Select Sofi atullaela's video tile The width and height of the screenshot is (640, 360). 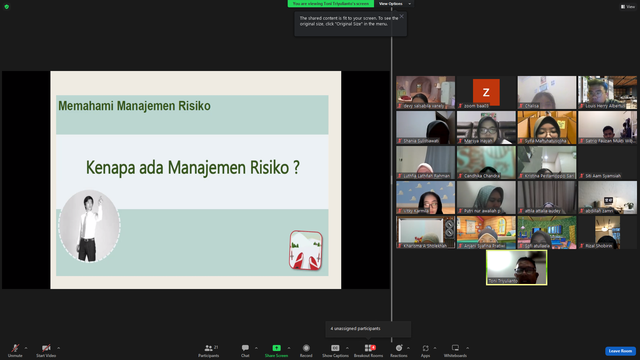[547, 233]
